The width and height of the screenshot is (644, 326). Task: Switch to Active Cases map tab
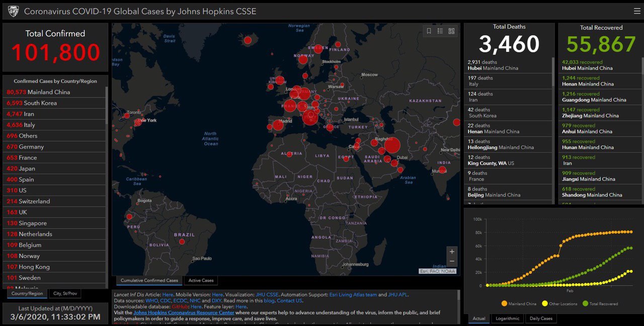click(x=201, y=281)
